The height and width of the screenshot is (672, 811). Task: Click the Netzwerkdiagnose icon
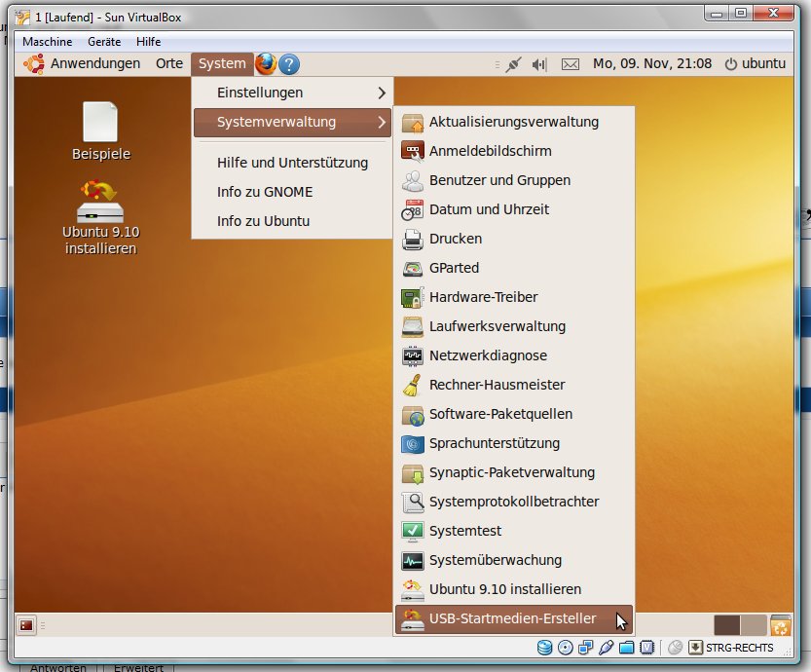[412, 355]
